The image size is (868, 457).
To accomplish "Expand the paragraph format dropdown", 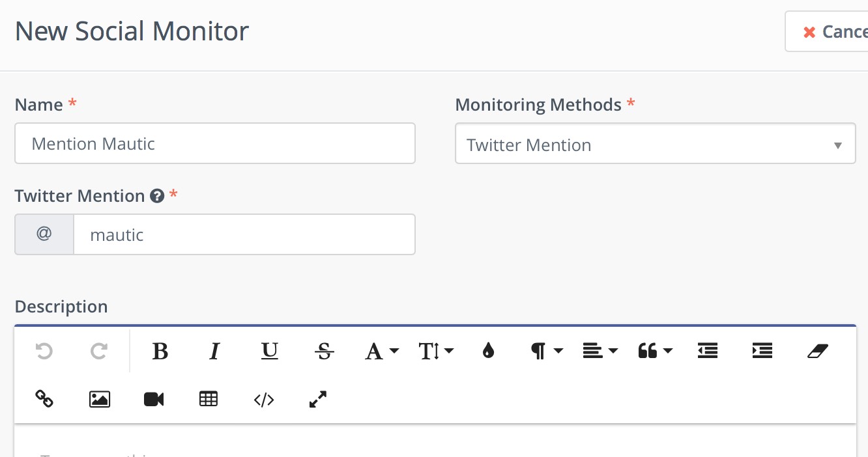I will tap(547, 352).
